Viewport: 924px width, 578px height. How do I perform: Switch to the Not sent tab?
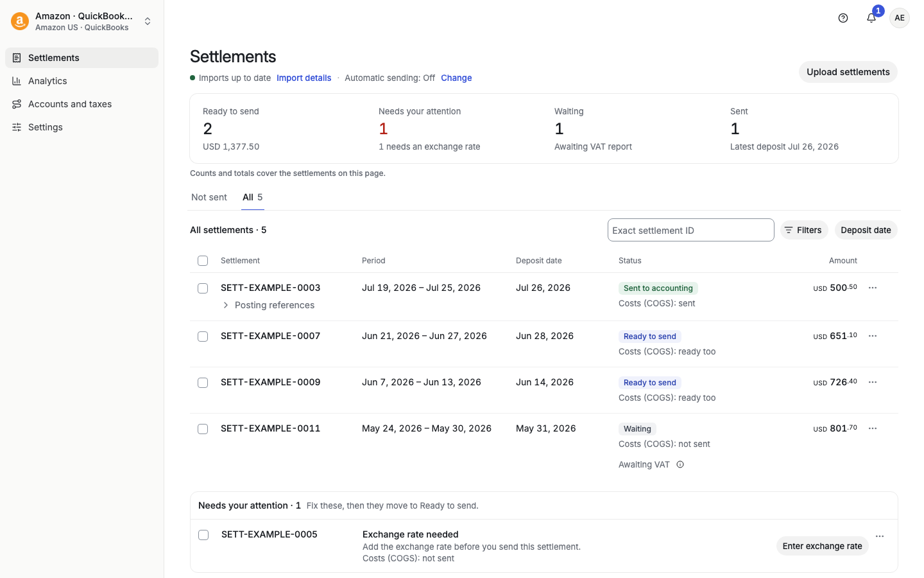coord(209,197)
